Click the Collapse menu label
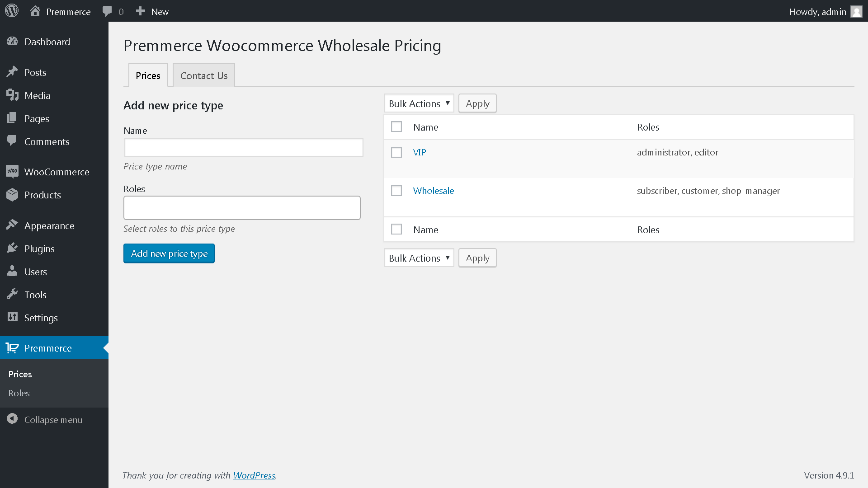Viewport: 868px width, 488px height. [x=53, y=420]
